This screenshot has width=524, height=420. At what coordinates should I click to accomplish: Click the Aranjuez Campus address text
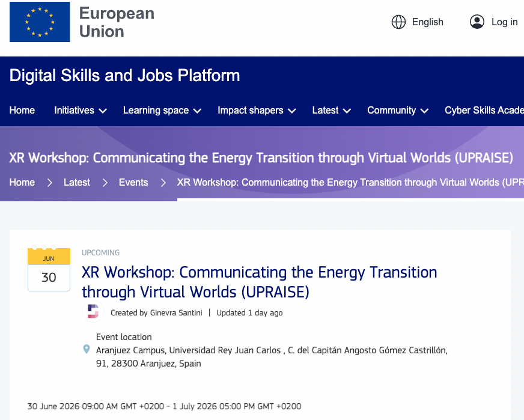272,356
